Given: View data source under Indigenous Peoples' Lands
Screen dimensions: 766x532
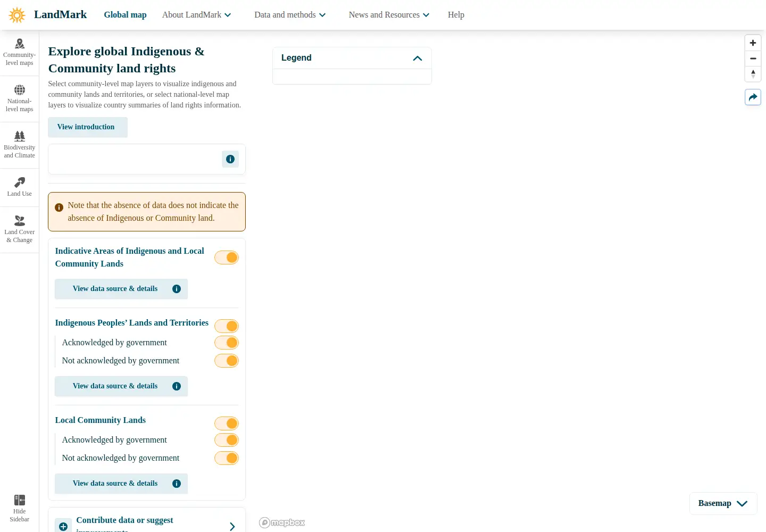Looking at the screenshot, I should coord(121,386).
